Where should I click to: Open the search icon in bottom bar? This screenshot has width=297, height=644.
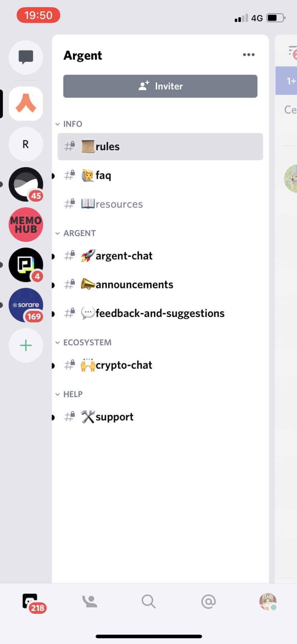(x=148, y=601)
